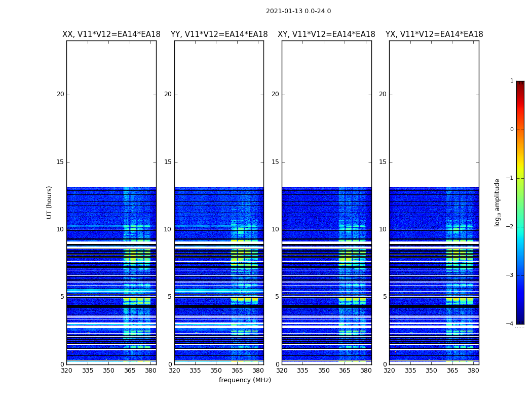Click the 350 frequency tick of YX panel

[x=431, y=371]
